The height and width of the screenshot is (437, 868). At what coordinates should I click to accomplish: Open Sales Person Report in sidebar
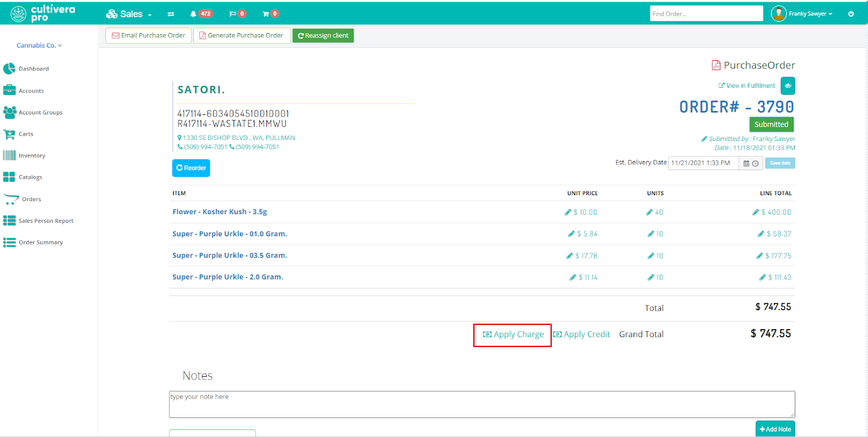coord(46,221)
